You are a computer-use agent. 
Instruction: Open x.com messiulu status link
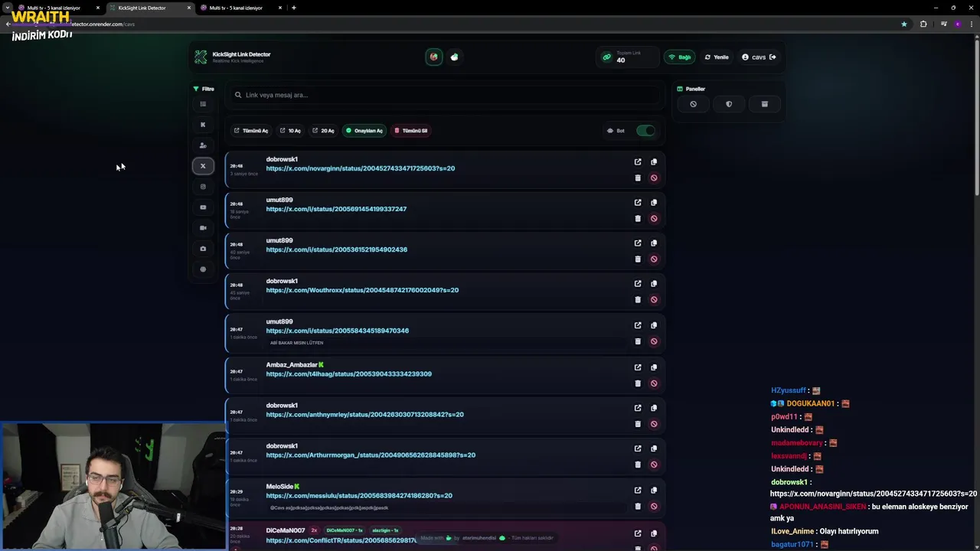coord(359,496)
